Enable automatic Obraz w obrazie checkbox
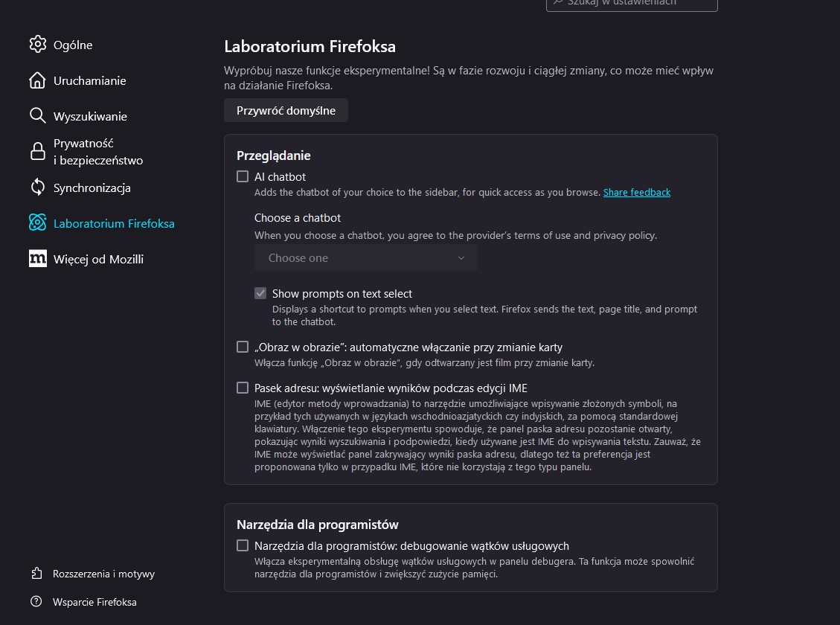The image size is (840, 625). pyautogui.click(x=243, y=347)
